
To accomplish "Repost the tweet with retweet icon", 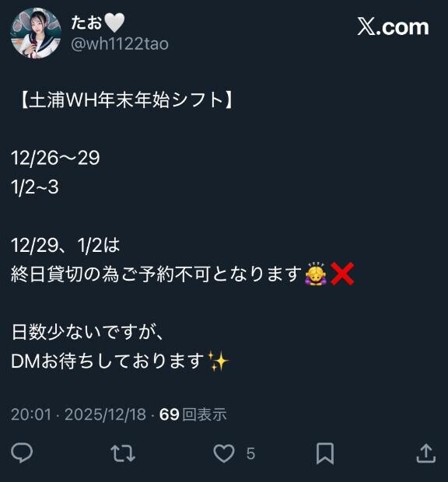I will point(123,453).
